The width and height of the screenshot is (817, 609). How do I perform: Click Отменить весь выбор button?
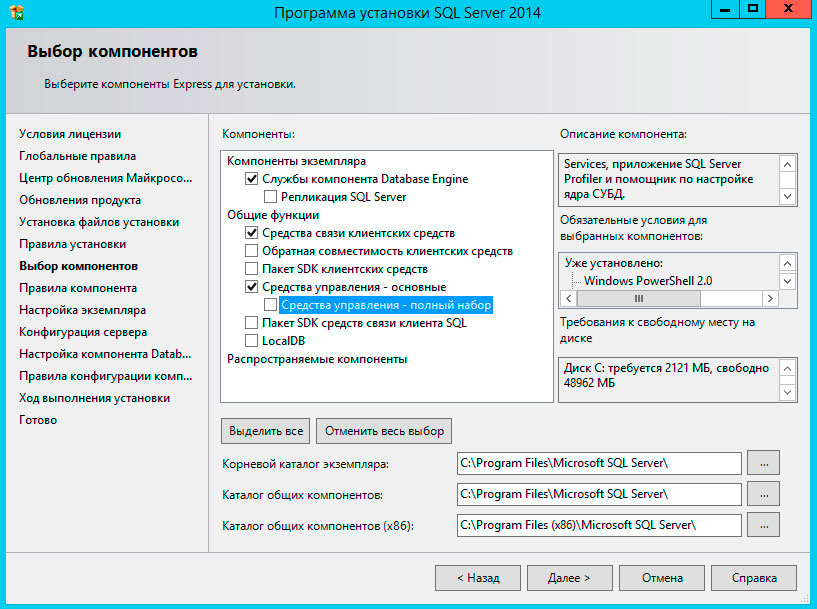pos(384,431)
